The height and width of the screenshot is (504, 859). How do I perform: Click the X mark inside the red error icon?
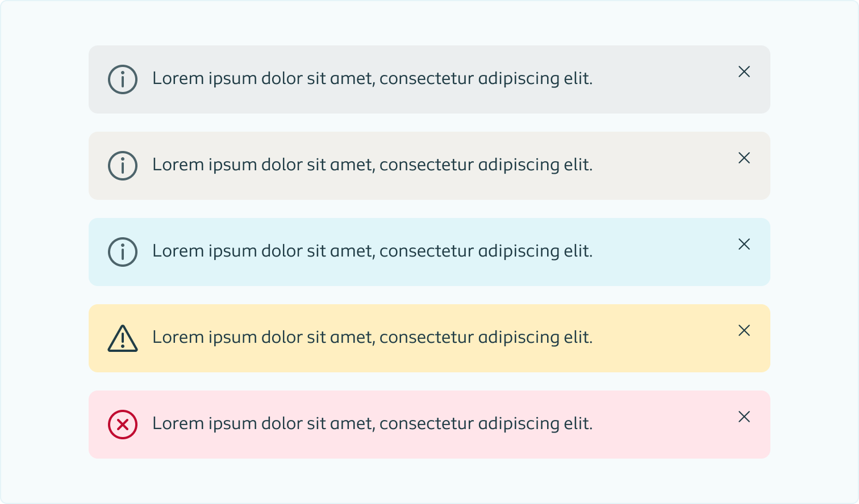(122, 424)
